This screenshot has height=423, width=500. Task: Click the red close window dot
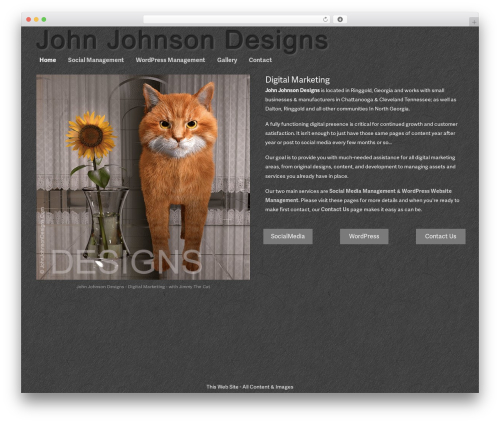click(29, 19)
